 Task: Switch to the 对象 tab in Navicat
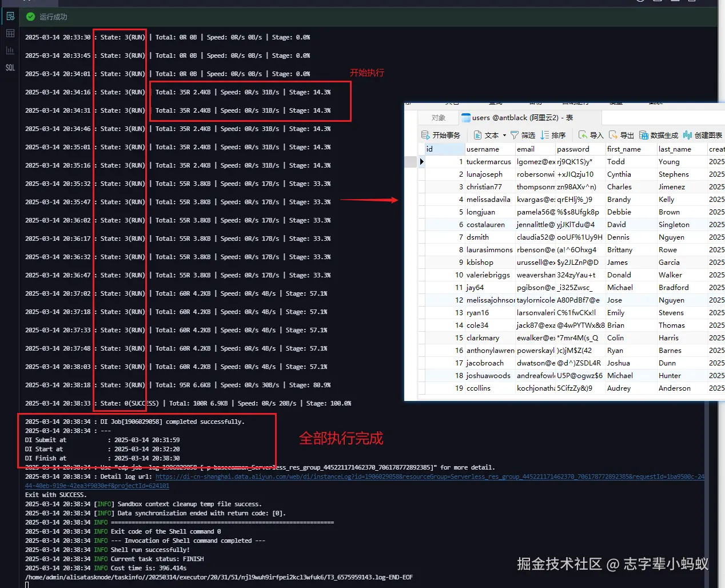pyautogui.click(x=439, y=117)
